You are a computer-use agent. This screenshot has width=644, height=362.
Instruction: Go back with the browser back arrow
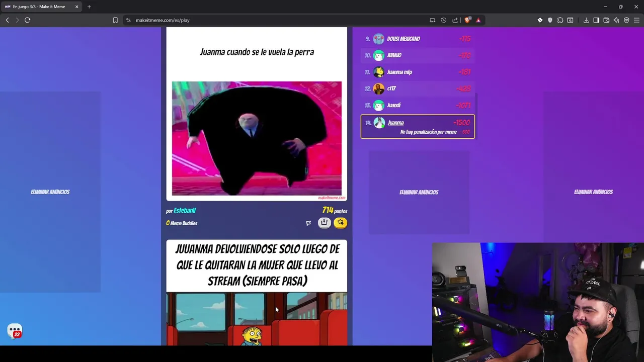[x=7, y=20]
